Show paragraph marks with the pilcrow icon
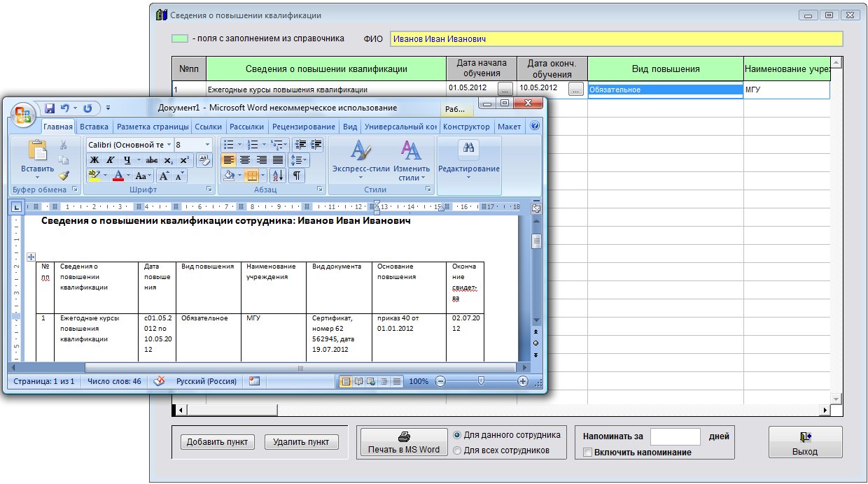The image size is (868, 484). 297,176
